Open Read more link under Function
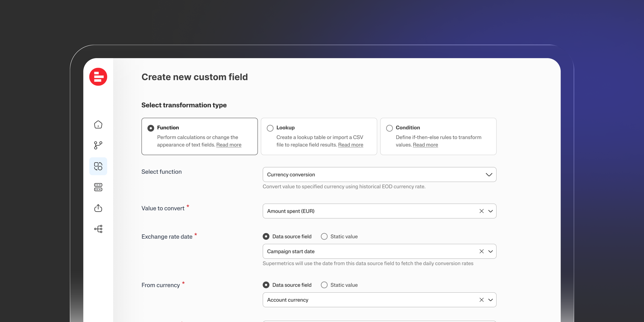This screenshot has width=644, height=322. [229, 145]
